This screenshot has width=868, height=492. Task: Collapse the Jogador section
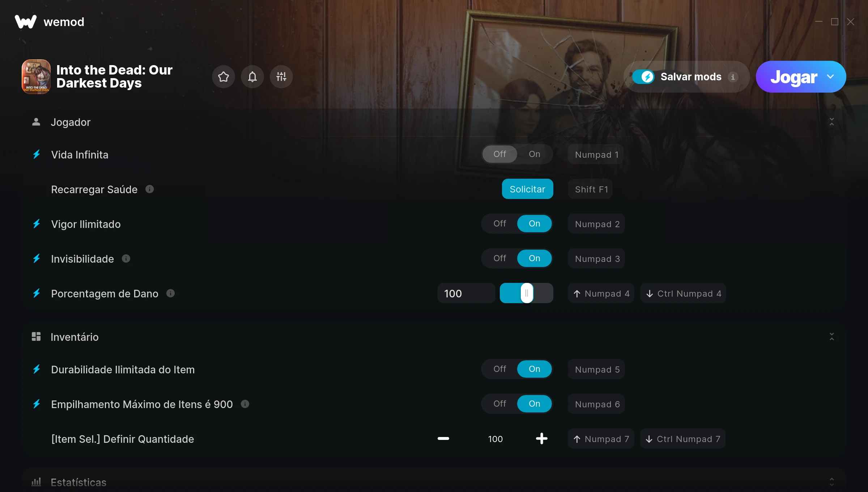[831, 122]
